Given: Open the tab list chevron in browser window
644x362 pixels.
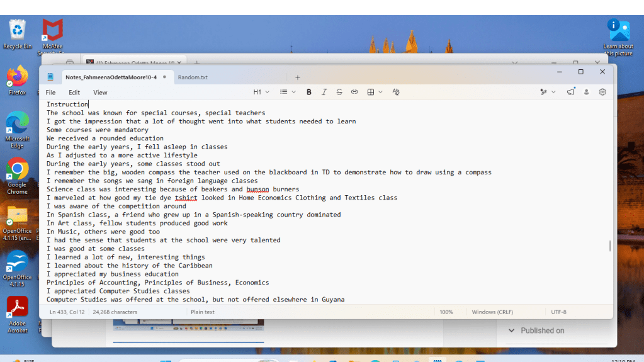Looking at the screenshot, I should pos(514,62).
